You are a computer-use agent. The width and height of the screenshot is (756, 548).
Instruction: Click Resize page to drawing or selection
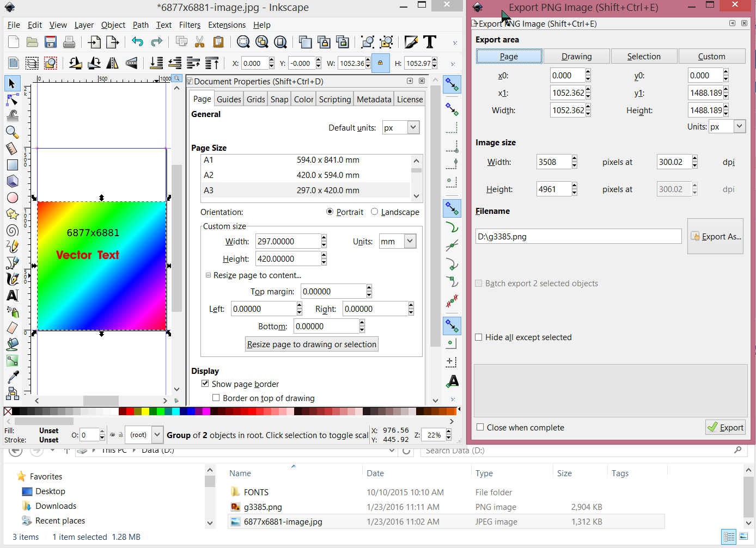(x=312, y=344)
